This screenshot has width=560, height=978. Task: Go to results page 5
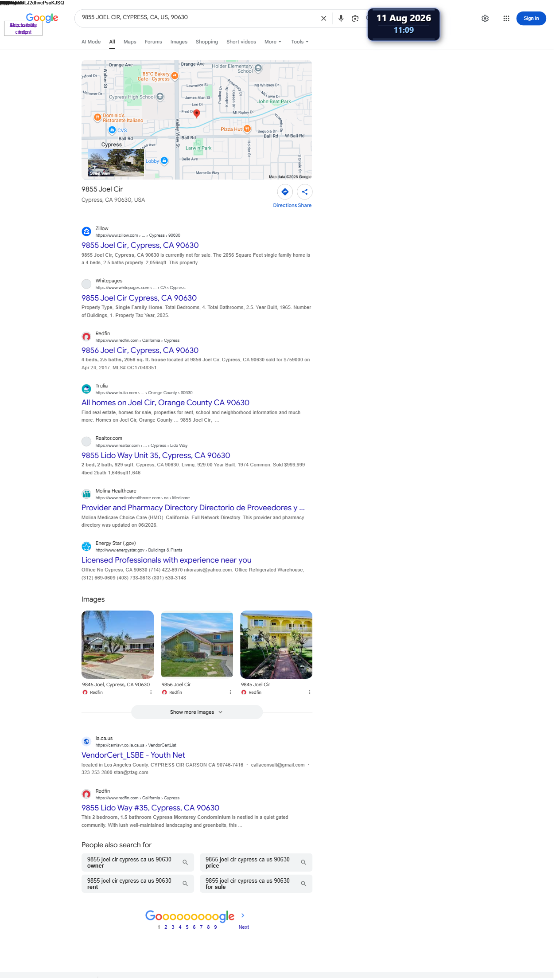tap(187, 927)
